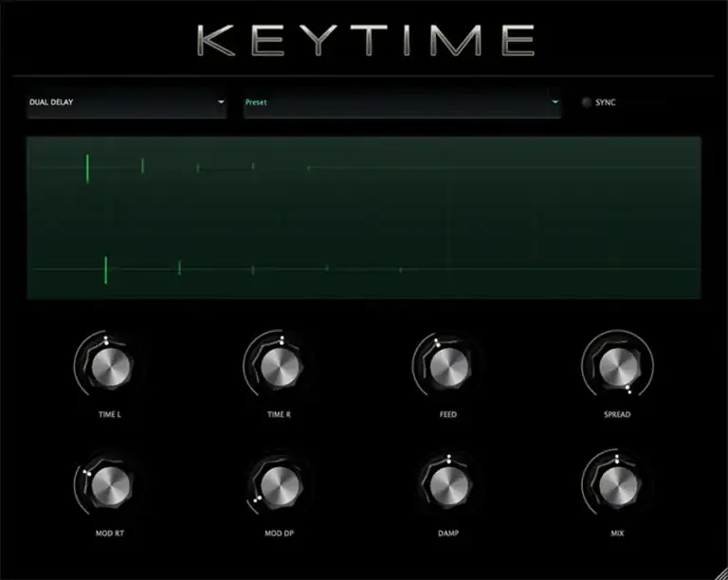Click the Preset dropdown arrow
Viewport: 728px width, 580px height.
(x=555, y=102)
